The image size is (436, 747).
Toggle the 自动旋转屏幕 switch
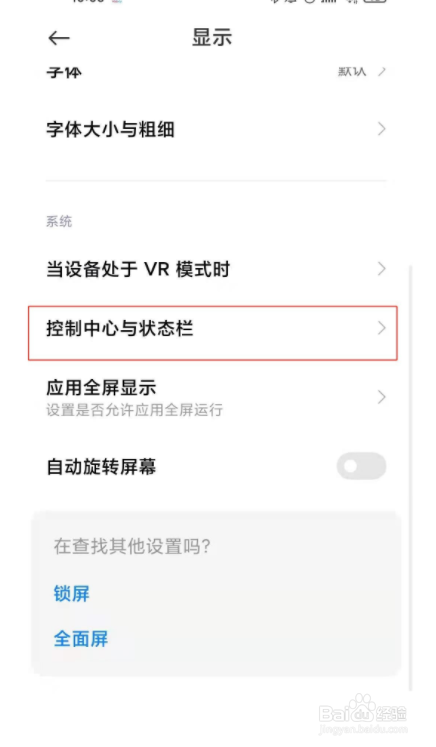point(361,466)
